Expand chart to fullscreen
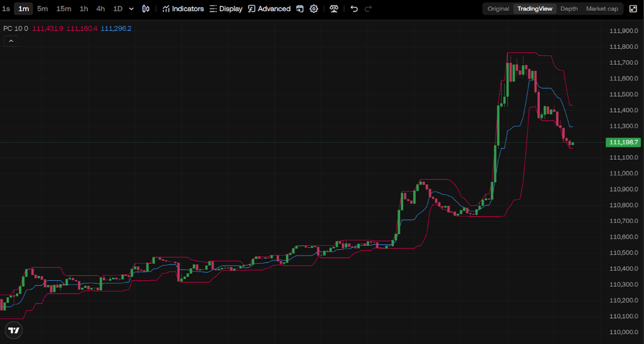 click(x=633, y=9)
